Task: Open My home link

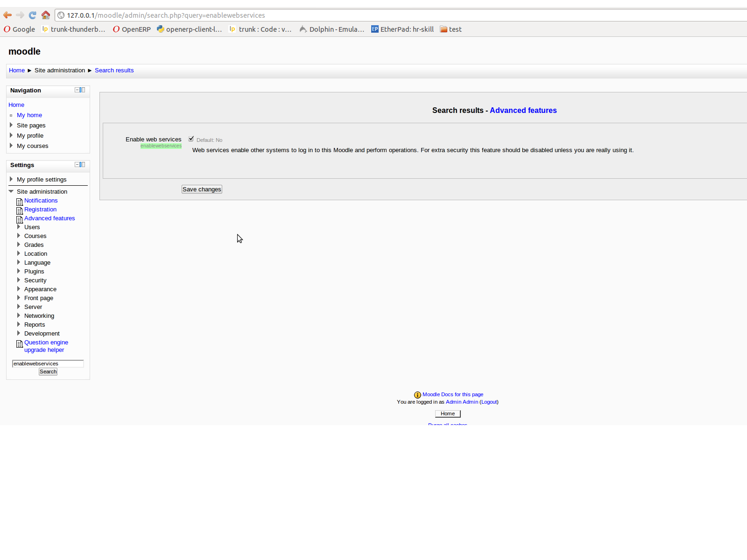Action: click(29, 115)
